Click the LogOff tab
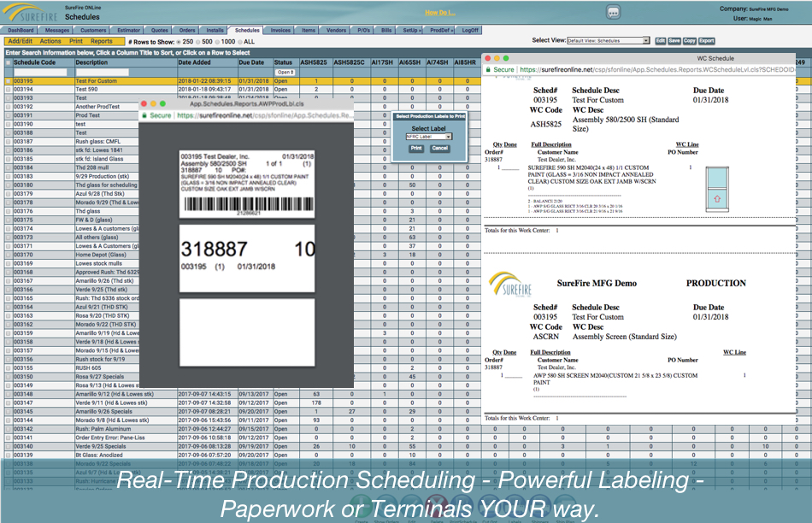 point(470,31)
